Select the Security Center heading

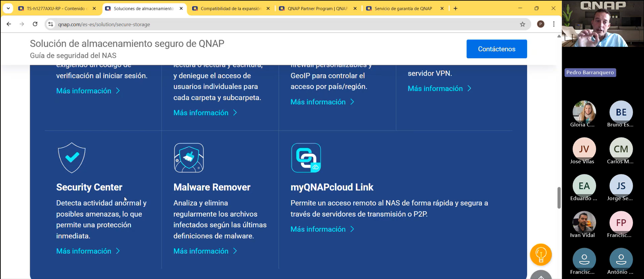pyautogui.click(x=89, y=187)
